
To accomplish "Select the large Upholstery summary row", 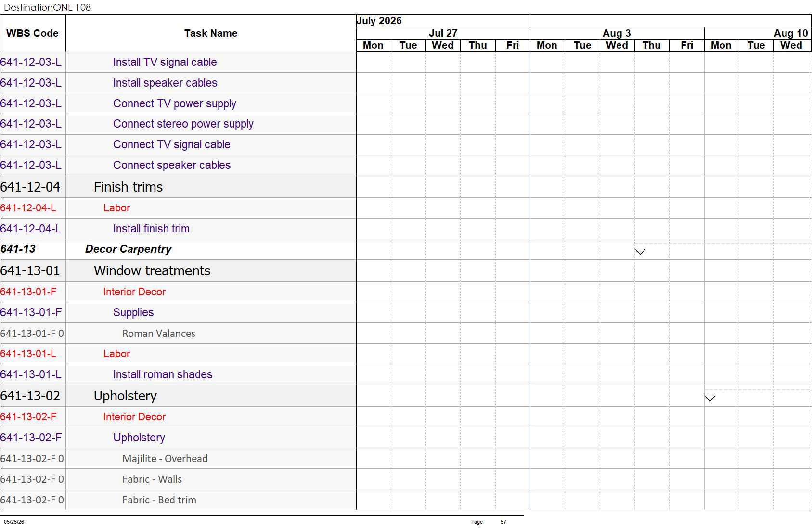I will pyautogui.click(x=125, y=396).
